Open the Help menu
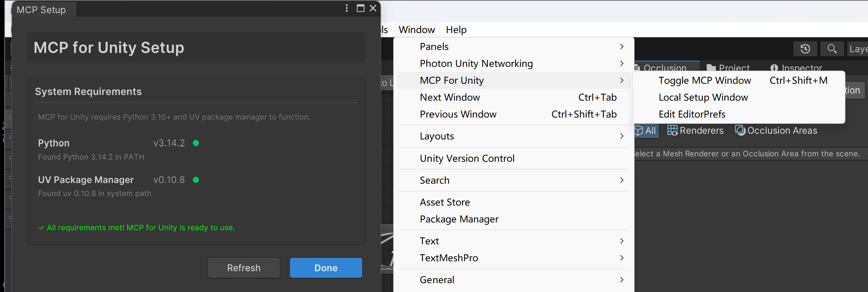The height and width of the screenshot is (292, 868). (456, 30)
